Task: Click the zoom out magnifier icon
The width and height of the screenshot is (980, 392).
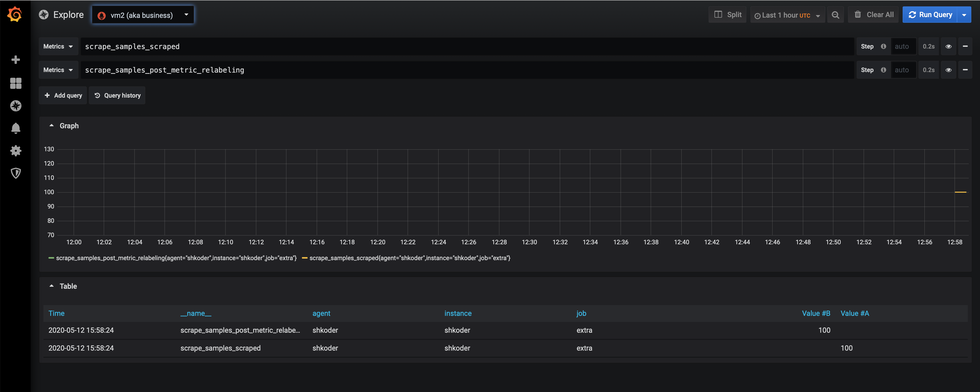Action: click(835, 15)
